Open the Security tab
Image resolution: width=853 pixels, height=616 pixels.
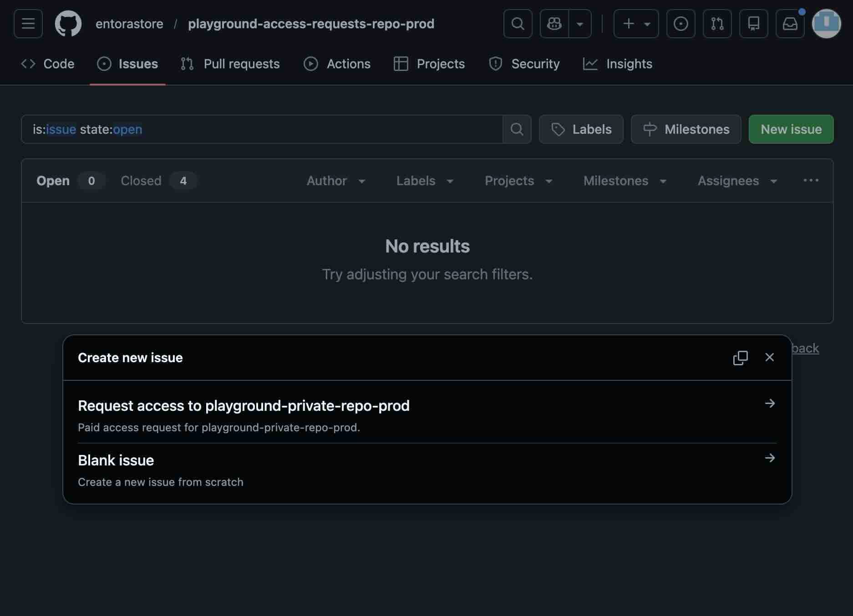[524, 64]
